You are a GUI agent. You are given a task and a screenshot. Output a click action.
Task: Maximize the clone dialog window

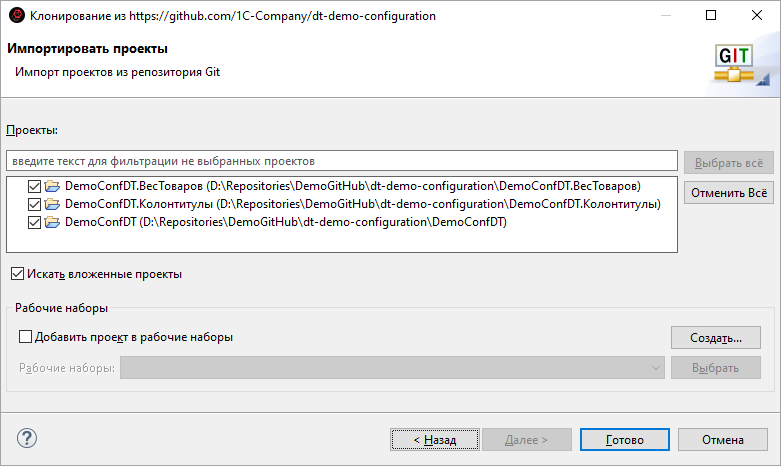click(x=711, y=16)
